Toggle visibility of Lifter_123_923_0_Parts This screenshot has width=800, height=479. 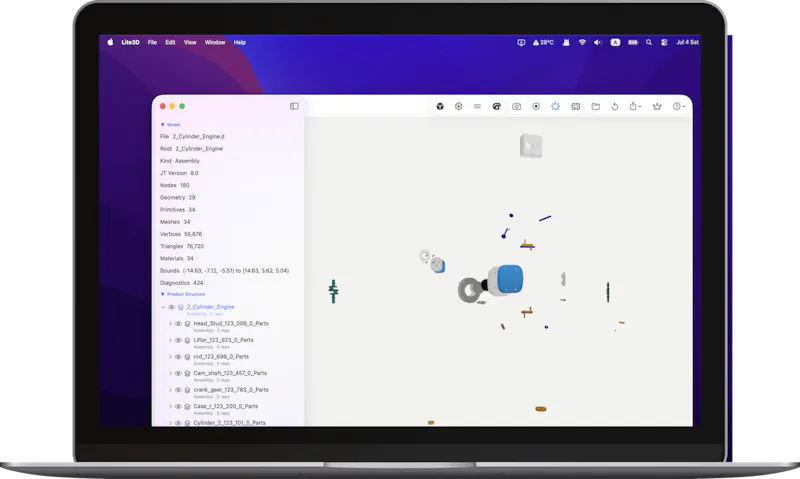click(x=179, y=340)
